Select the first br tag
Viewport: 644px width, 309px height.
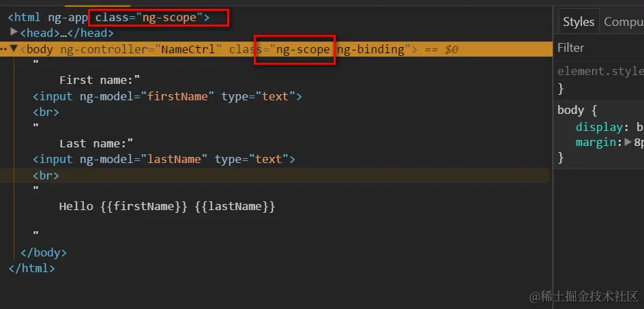click(x=46, y=112)
